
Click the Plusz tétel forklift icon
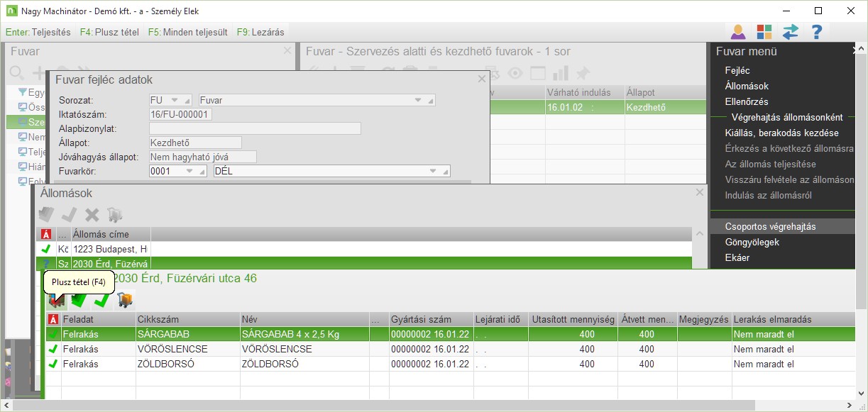point(56,301)
